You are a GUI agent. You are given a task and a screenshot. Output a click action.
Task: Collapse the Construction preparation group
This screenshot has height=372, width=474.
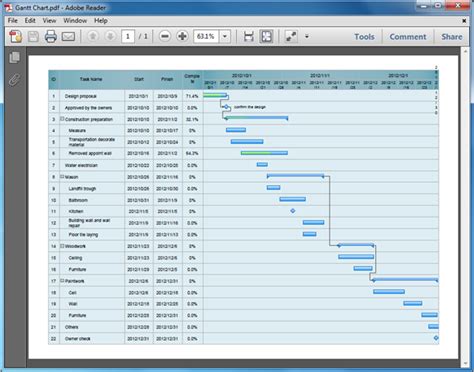click(62, 119)
